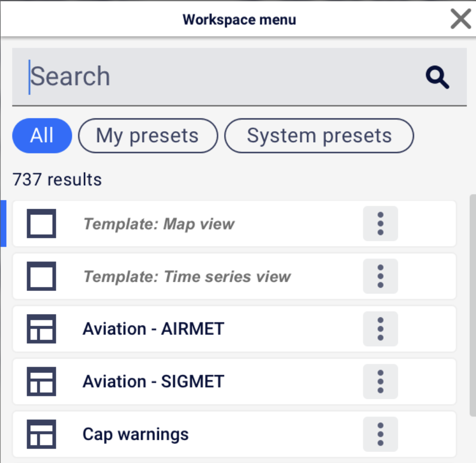Click the Cap warnings layout icon

[x=41, y=434]
